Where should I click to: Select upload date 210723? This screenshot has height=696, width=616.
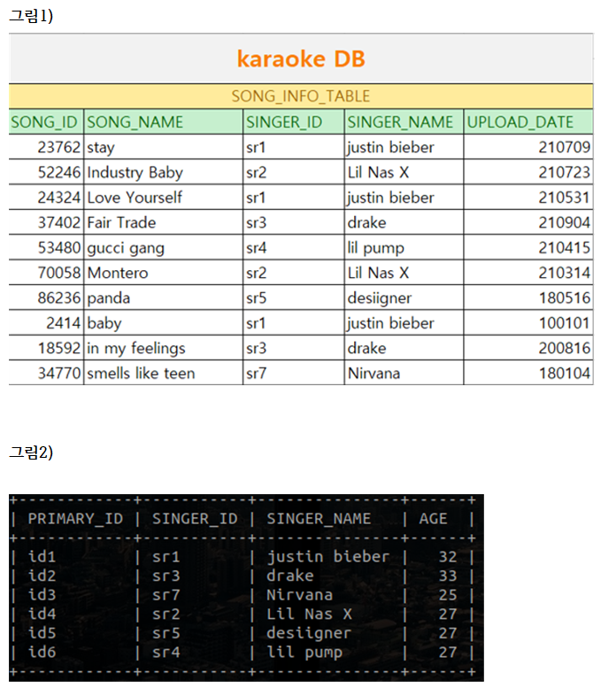(x=528, y=172)
